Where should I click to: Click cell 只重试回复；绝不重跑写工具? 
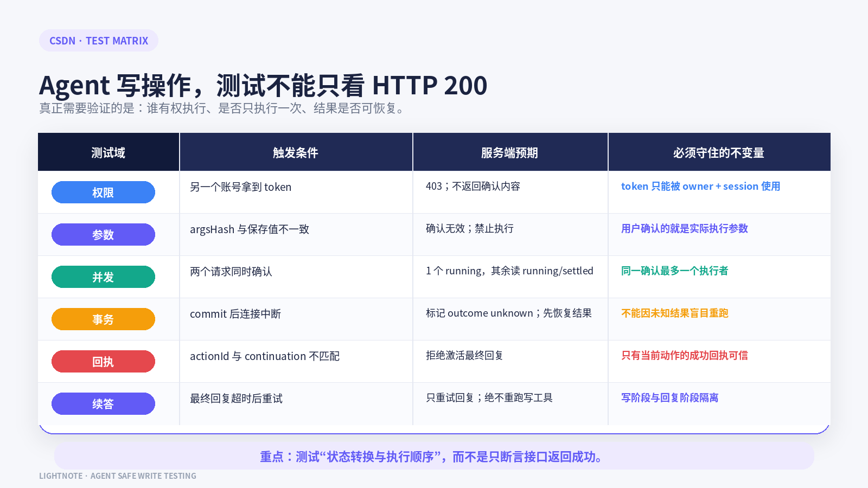click(x=489, y=398)
